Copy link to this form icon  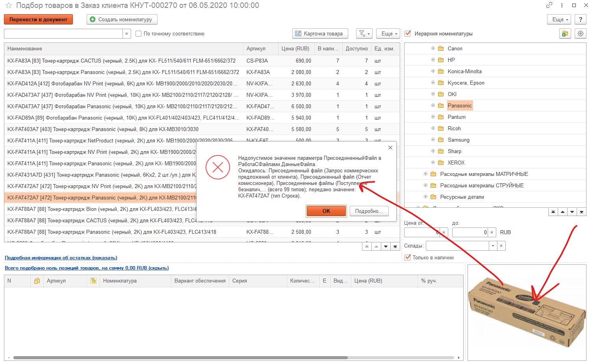(x=549, y=6)
